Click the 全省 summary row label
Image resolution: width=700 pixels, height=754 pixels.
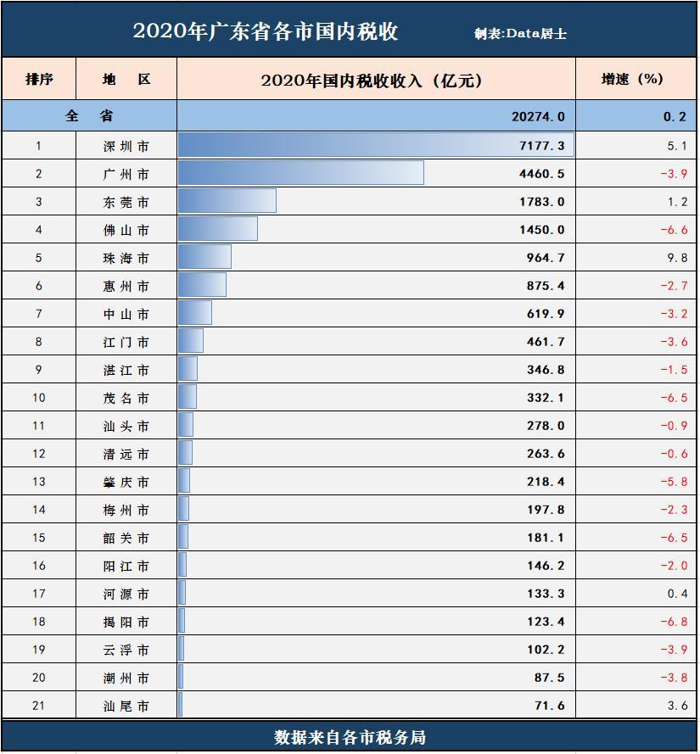click(x=89, y=116)
